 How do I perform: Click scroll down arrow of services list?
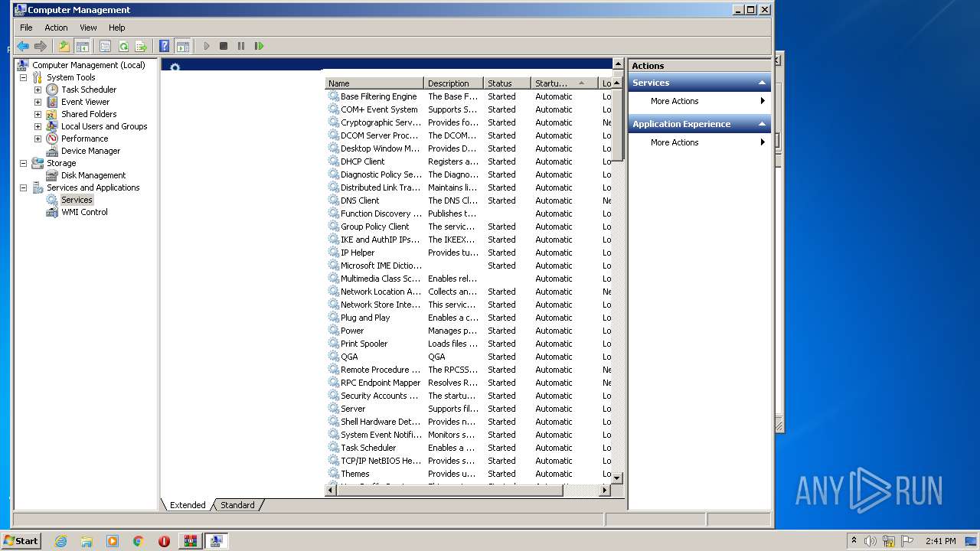618,478
